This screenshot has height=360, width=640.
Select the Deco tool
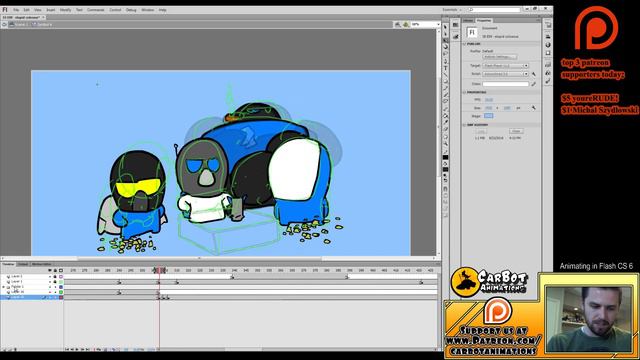pos(445,101)
